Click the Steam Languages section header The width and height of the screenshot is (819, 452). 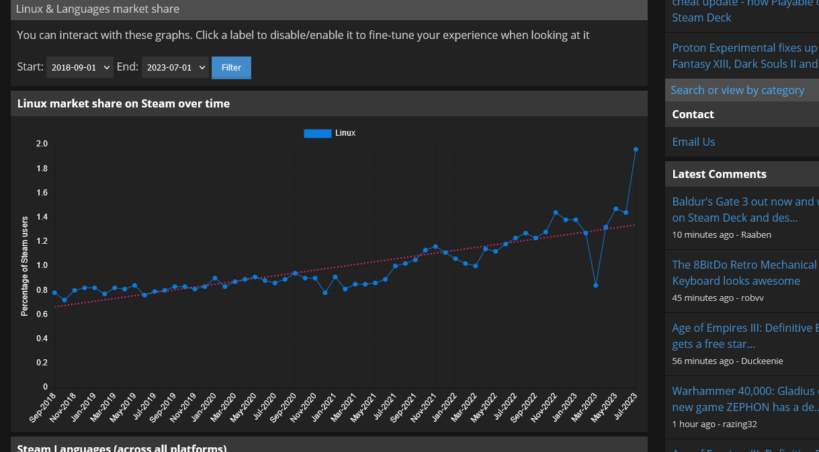click(122, 447)
